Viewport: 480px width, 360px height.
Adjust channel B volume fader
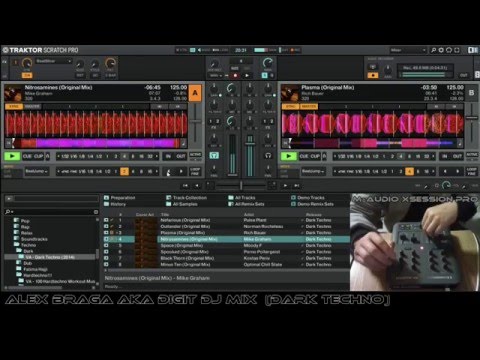click(250, 144)
